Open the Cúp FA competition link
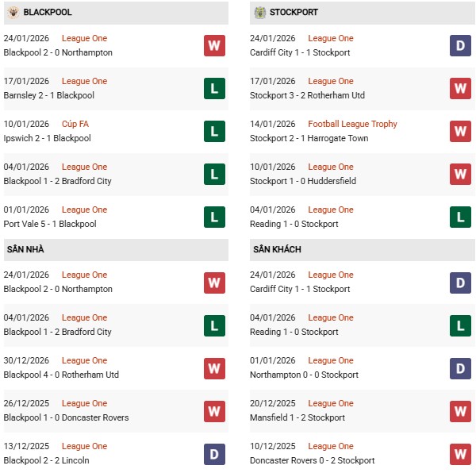 coord(76,124)
